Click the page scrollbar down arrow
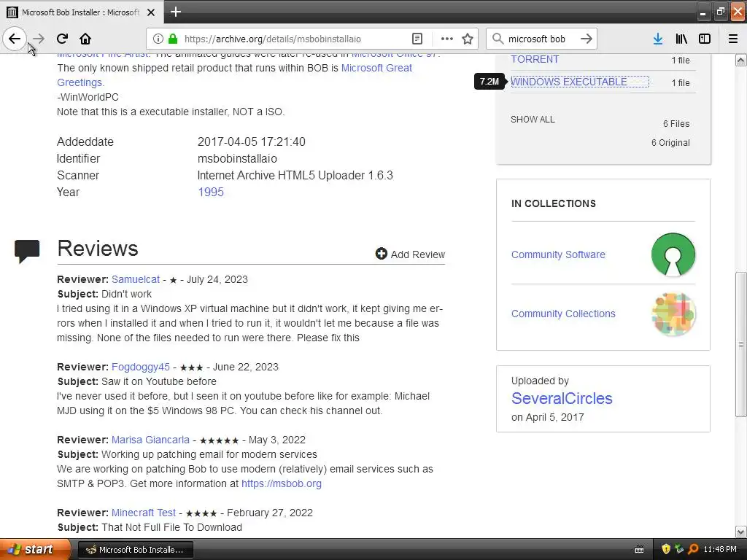Viewport: 747px width, 560px height. (x=740, y=532)
